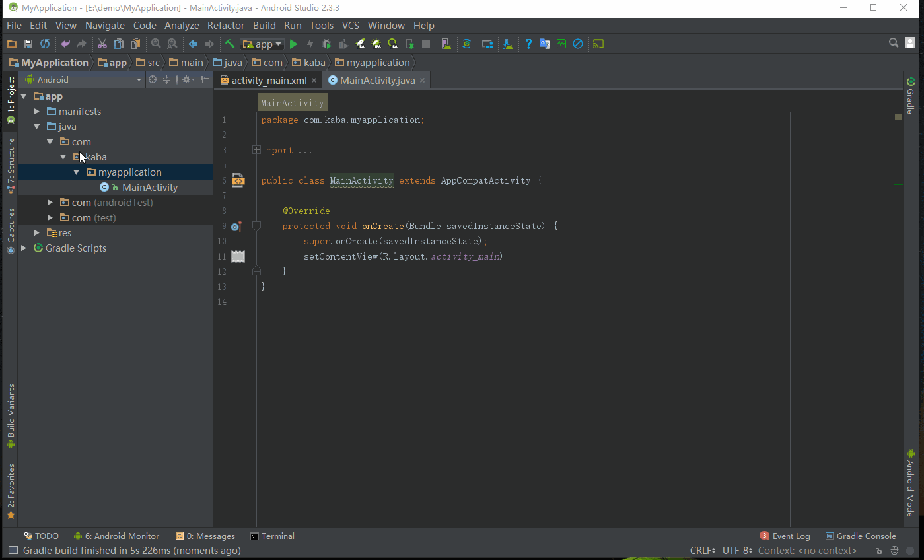The height and width of the screenshot is (560, 924).
Task: Open Project Structure toolbar icon
Action: click(487, 44)
